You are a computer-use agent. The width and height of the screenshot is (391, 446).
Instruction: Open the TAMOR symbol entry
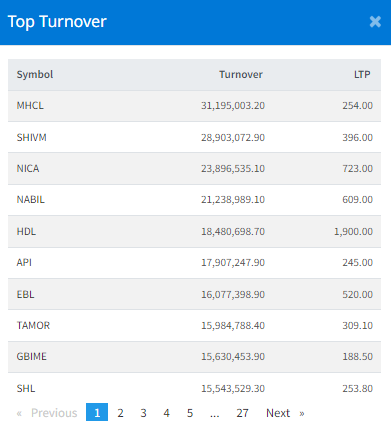click(33, 325)
